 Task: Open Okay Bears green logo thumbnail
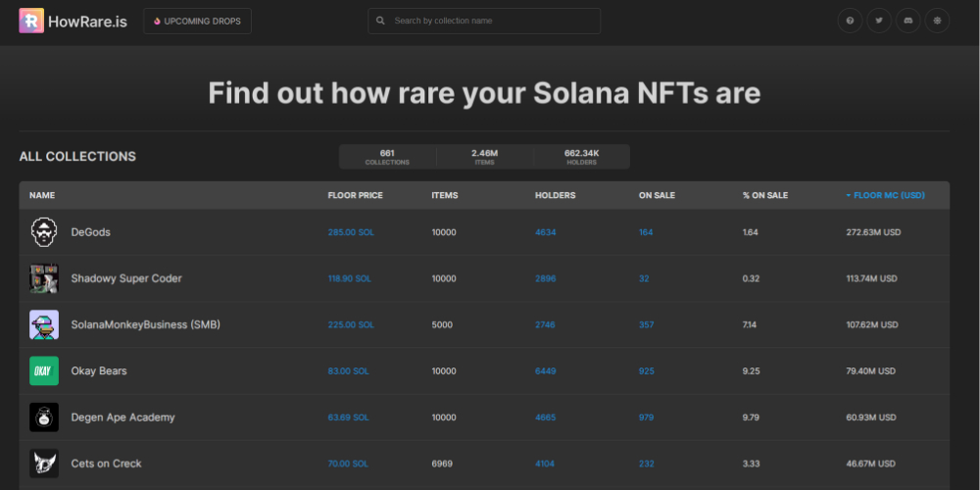(x=44, y=370)
